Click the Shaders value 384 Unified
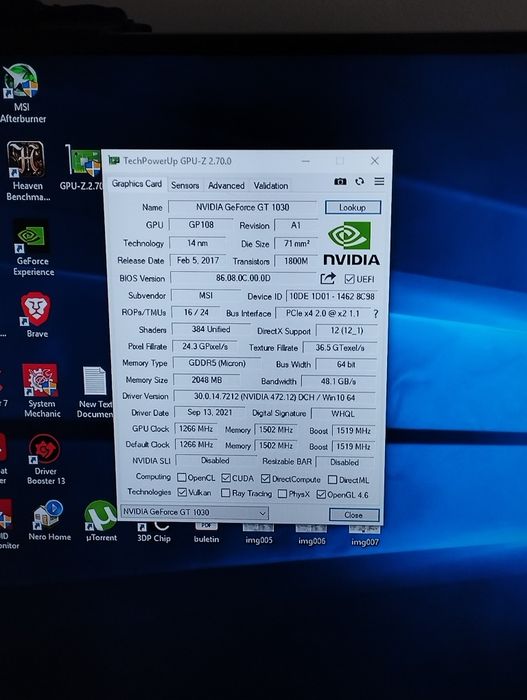 211,329
